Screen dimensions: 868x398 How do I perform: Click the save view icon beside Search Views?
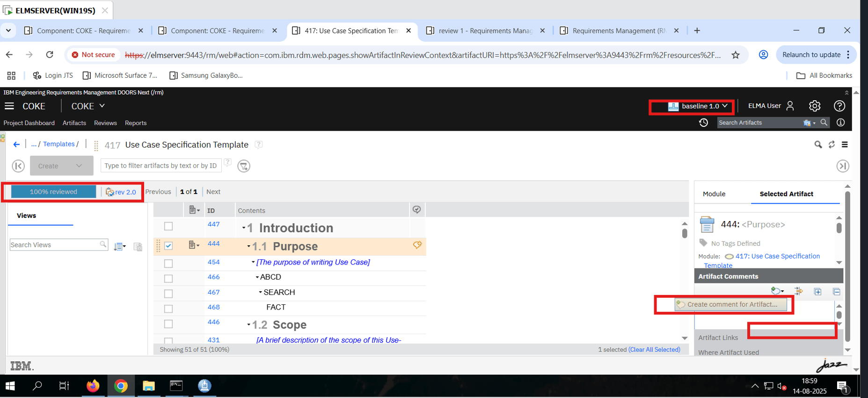(x=138, y=247)
